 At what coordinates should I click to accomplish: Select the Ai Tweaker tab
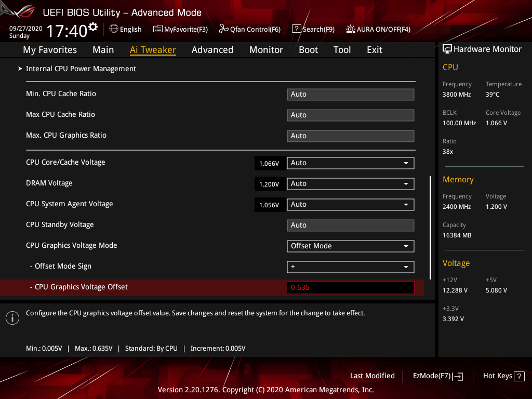(x=153, y=50)
